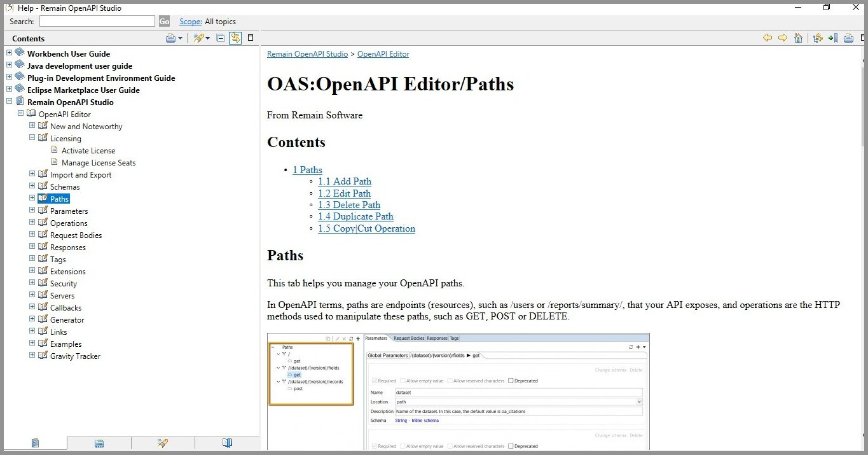This screenshot has width=868, height=455.
Task: Click the Activate License page icon
Action: (x=55, y=150)
